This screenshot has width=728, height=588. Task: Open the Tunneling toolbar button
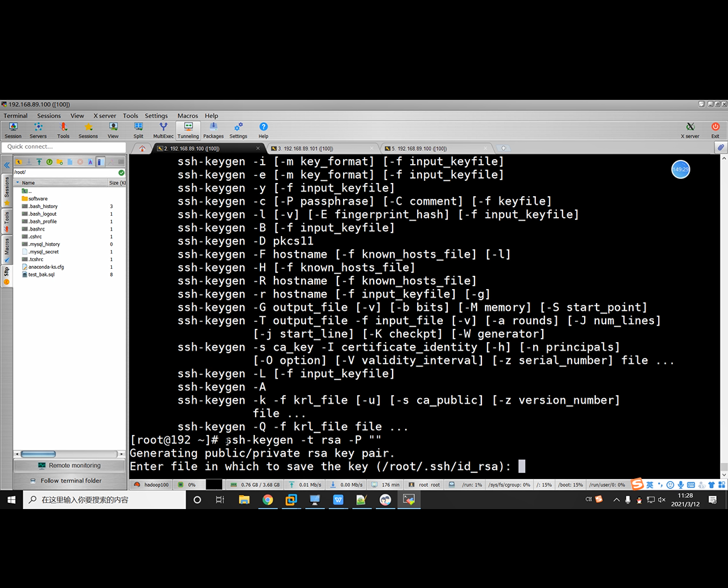point(188,130)
